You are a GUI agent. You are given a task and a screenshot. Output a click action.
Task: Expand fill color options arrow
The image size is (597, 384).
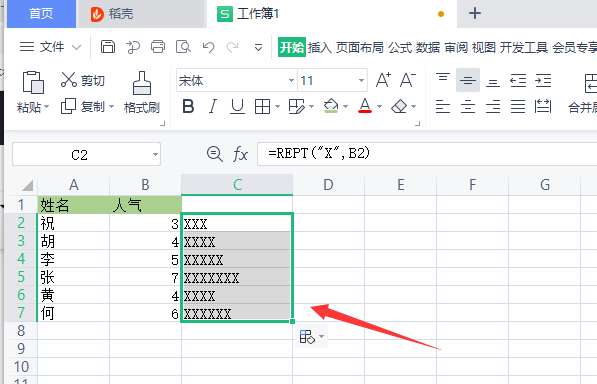(345, 107)
